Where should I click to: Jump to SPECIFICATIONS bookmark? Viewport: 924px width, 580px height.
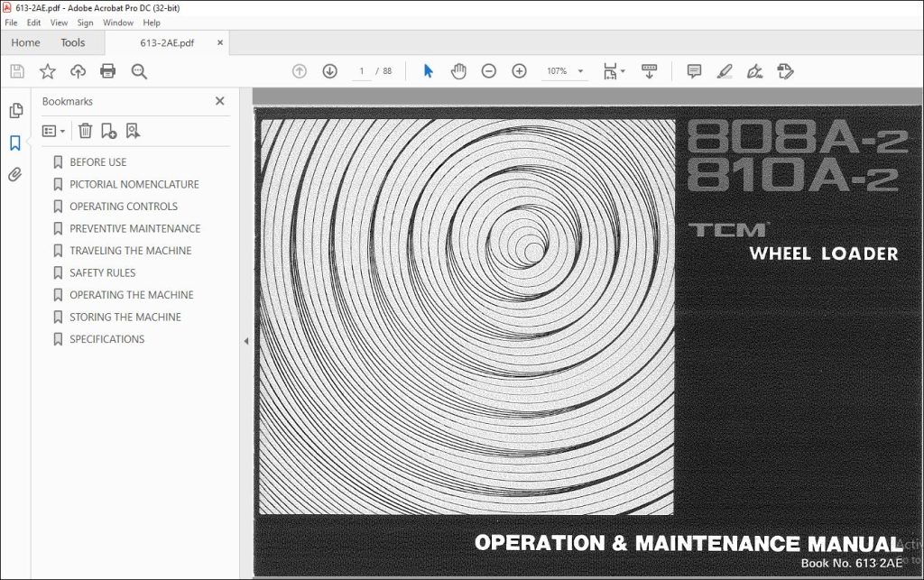(106, 339)
